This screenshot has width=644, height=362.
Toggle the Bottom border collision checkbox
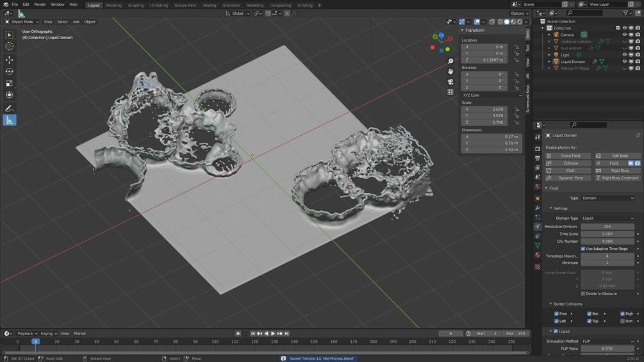[623, 321]
